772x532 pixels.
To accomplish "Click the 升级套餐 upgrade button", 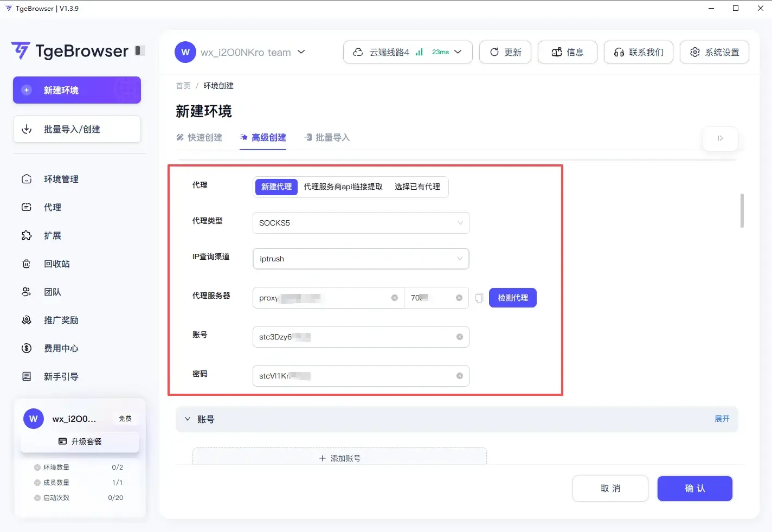I will coord(80,441).
